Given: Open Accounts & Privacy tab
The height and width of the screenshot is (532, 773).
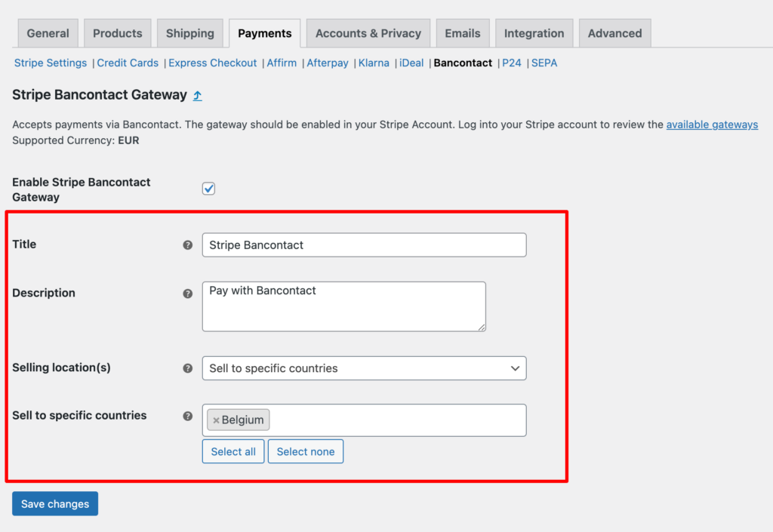Looking at the screenshot, I should pyautogui.click(x=368, y=33).
